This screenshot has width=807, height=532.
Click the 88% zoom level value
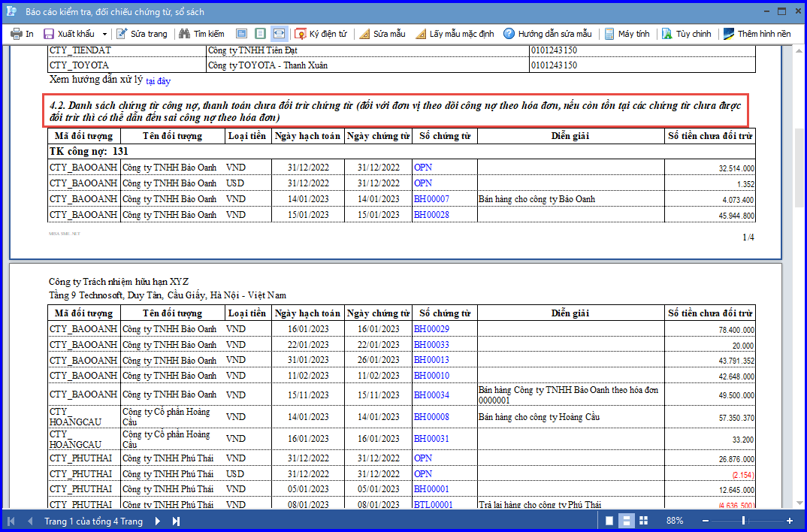[675, 521]
